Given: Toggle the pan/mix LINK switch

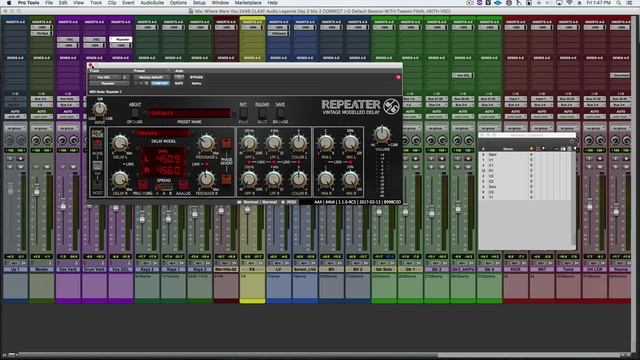Looking at the screenshot, I should (350, 162).
